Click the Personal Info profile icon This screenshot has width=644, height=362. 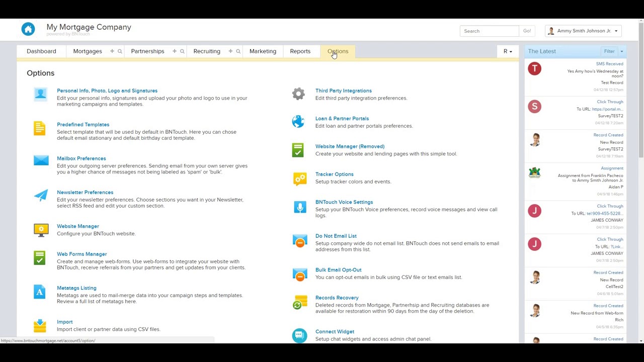click(40, 95)
